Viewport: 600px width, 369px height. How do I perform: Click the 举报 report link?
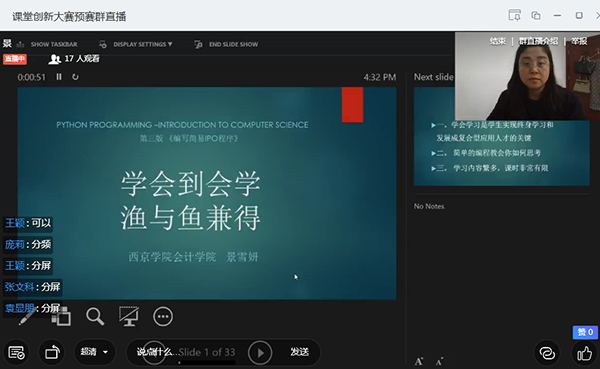579,41
